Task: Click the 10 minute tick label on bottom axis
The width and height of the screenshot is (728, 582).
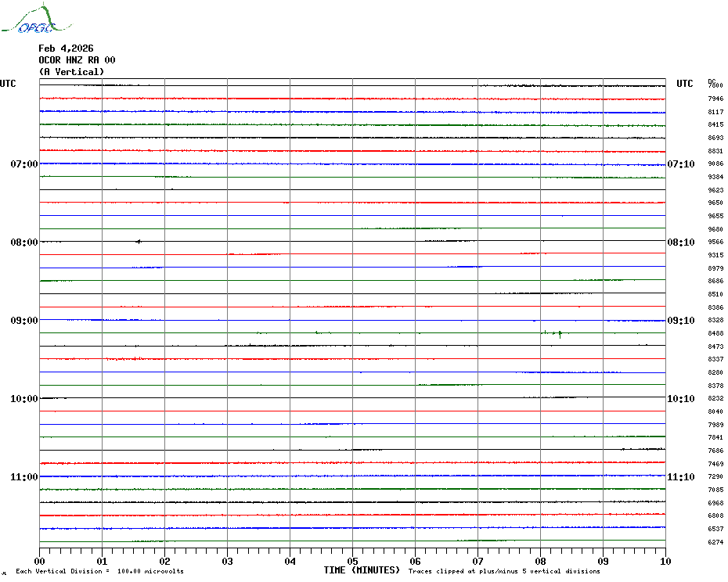Action: tap(665, 561)
